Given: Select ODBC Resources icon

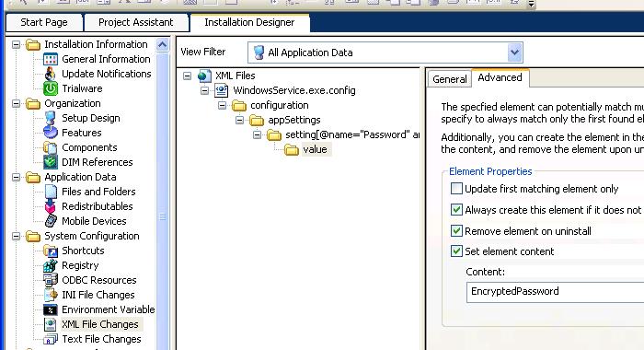Looking at the screenshot, I should pos(51,281).
